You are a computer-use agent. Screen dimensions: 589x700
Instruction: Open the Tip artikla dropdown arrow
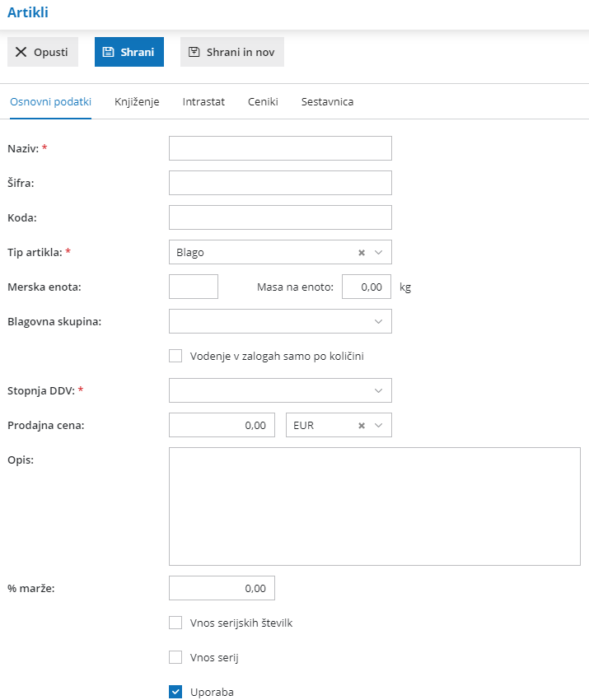[378, 253]
